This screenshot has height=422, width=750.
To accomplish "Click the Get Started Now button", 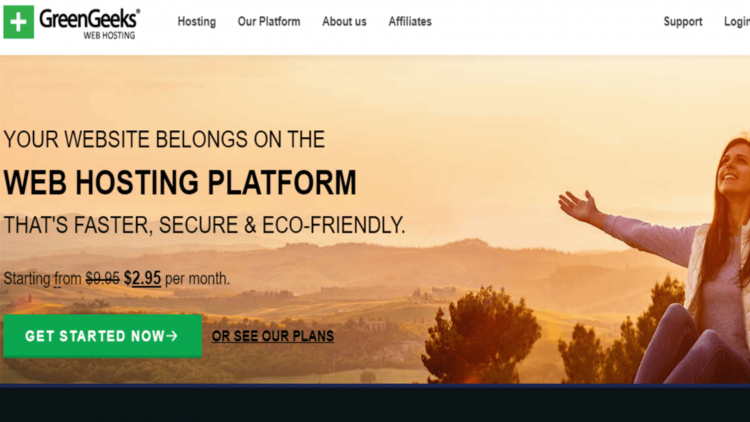I will click(102, 336).
